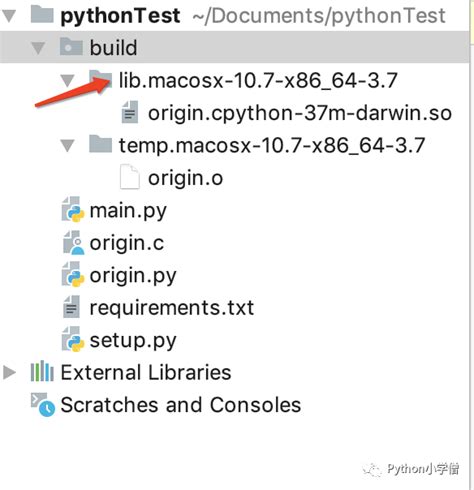
Task: Click the origin.py Python file icon
Action: click(x=73, y=275)
